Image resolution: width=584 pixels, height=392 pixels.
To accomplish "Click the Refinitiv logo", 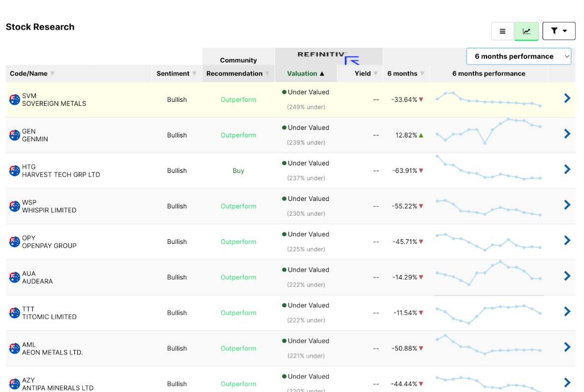I will pos(328,57).
